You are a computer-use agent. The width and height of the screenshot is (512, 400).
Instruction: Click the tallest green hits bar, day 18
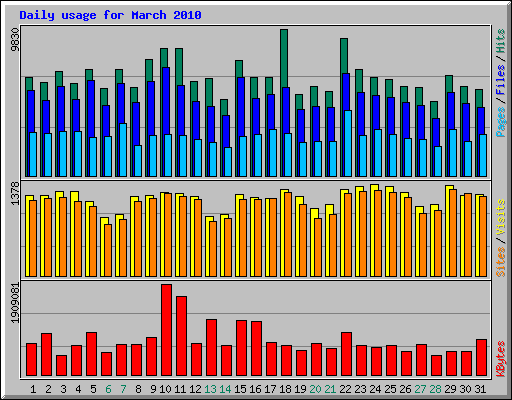(284, 58)
